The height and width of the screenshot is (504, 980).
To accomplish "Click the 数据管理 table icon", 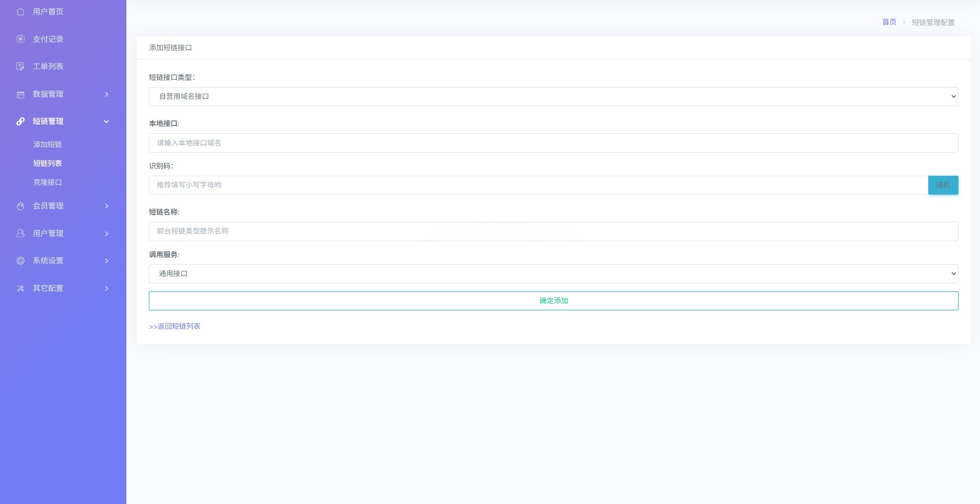I will pos(20,94).
